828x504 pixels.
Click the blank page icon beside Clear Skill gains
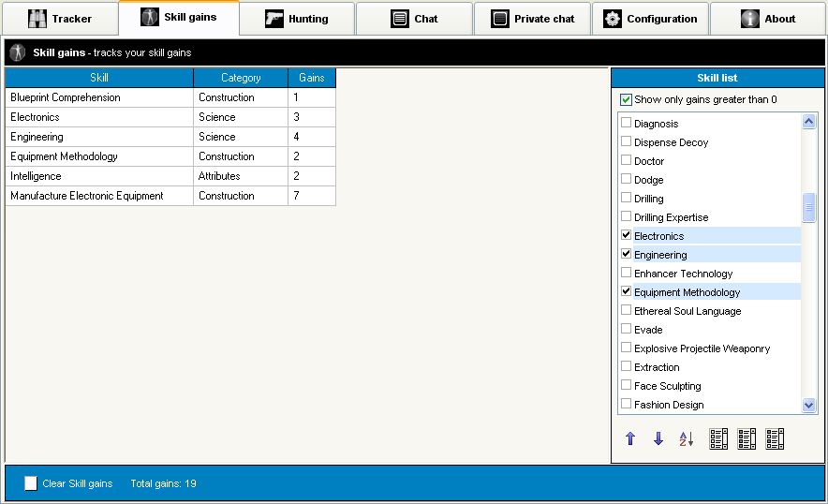(31, 483)
